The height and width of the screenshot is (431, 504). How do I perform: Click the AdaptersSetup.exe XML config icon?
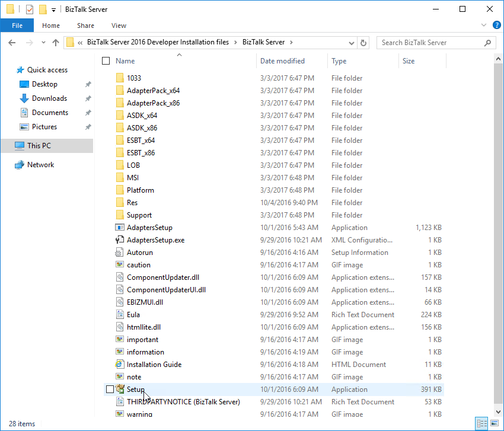[120, 240]
